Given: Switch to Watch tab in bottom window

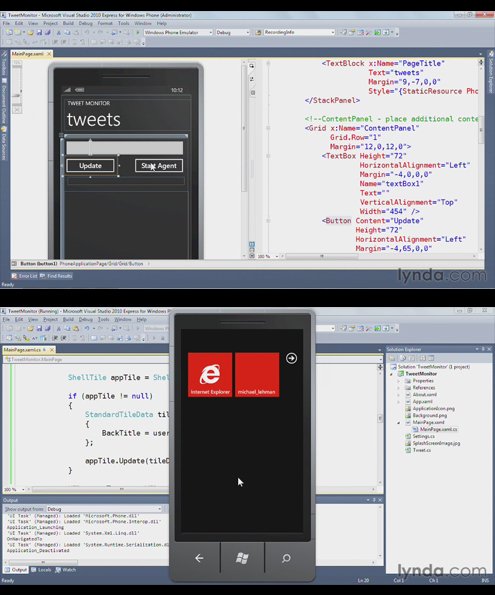Looking at the screenshot, I should pyautogui.click(x=66, y=570).
